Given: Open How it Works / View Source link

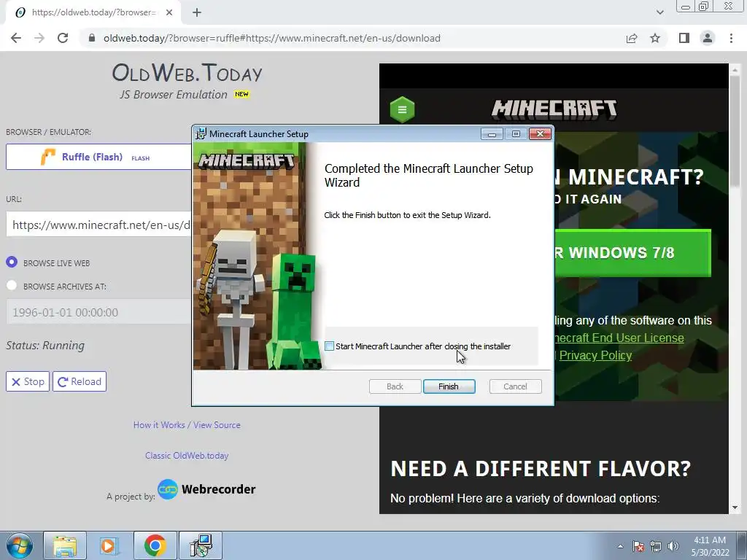Looking at the screenshot, I should coord(187,425).
